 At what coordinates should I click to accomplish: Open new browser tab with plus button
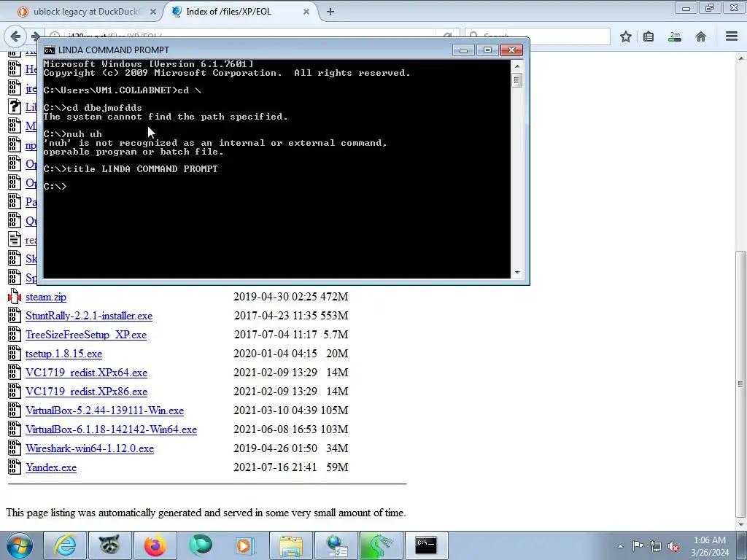[x=330, y=12]
